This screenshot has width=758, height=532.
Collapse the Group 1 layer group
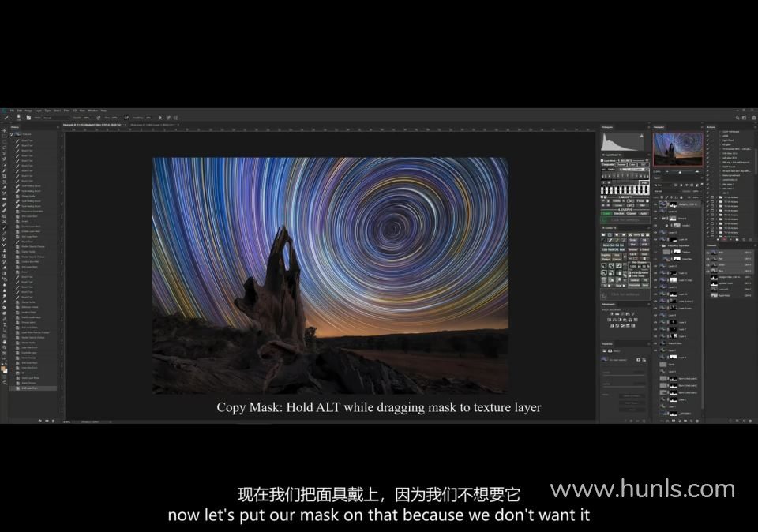point(660,219)
